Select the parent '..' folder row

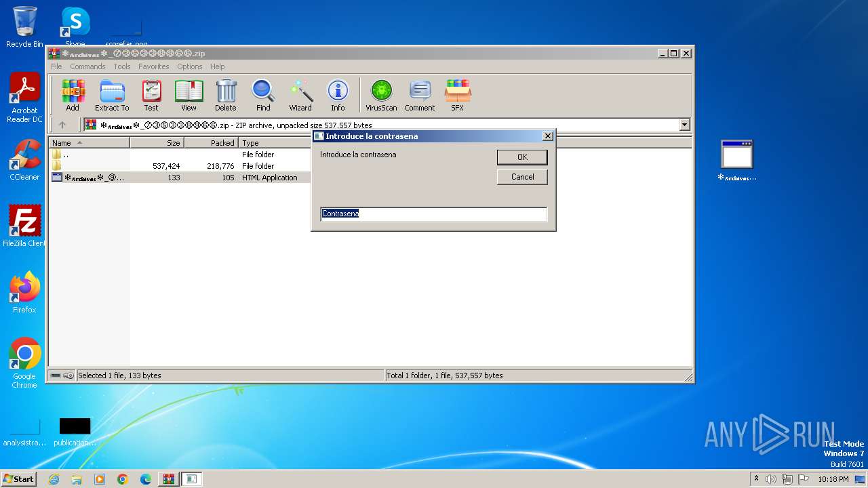(180, 155)
